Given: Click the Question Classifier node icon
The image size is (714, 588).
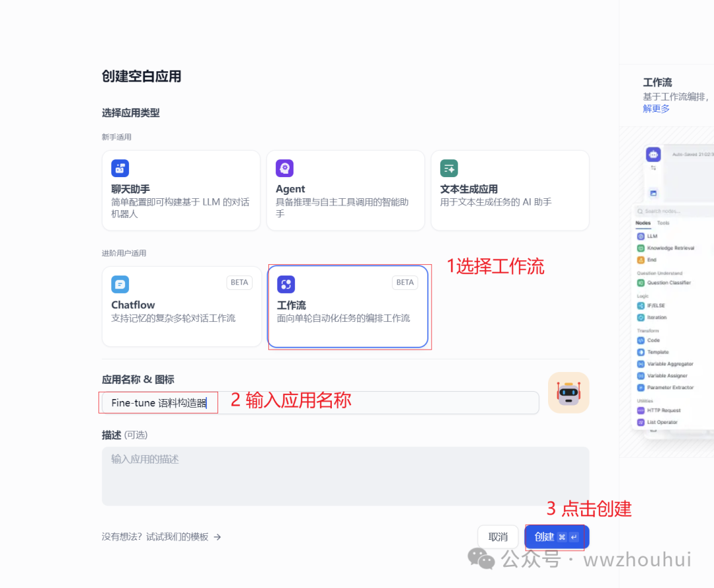Looking at the screenshot, I should 641,283.
